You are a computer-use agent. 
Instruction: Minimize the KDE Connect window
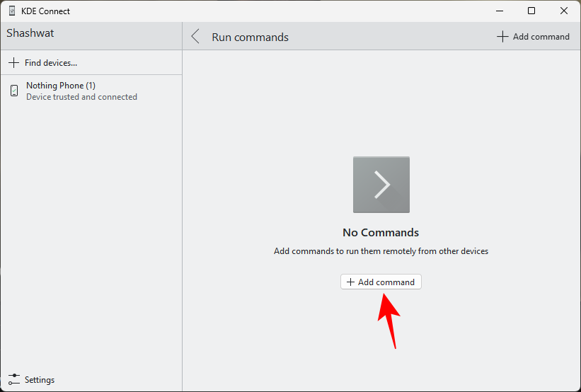[500, 11]
